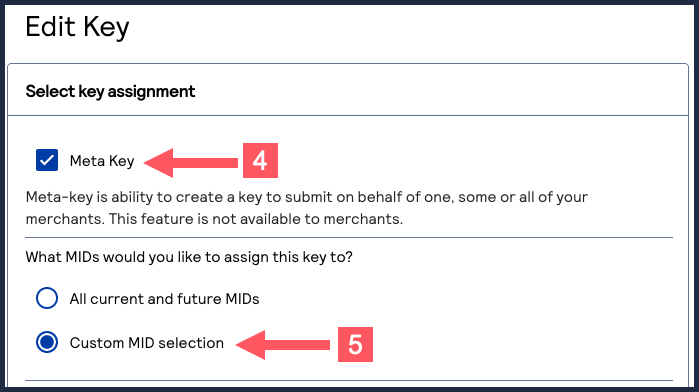
Task: Select the All current and future MIDs radio button
Action: coord(47,298)
